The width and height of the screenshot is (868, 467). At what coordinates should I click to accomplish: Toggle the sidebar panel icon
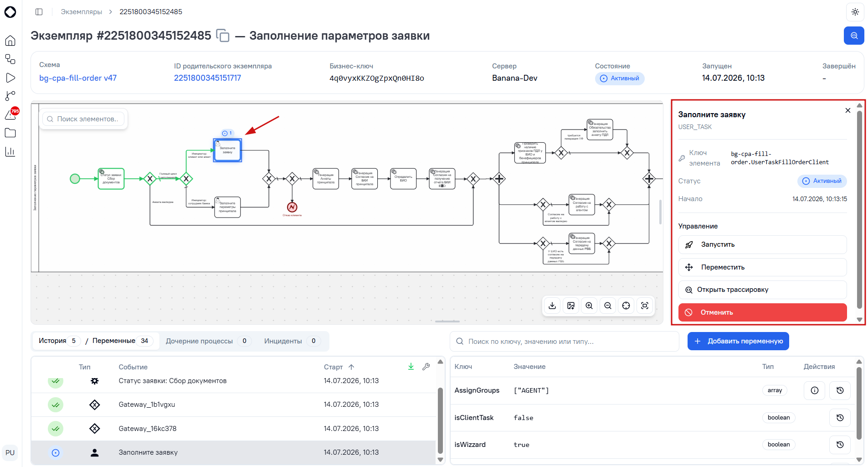pyautogui.click(x=39, y=12)
